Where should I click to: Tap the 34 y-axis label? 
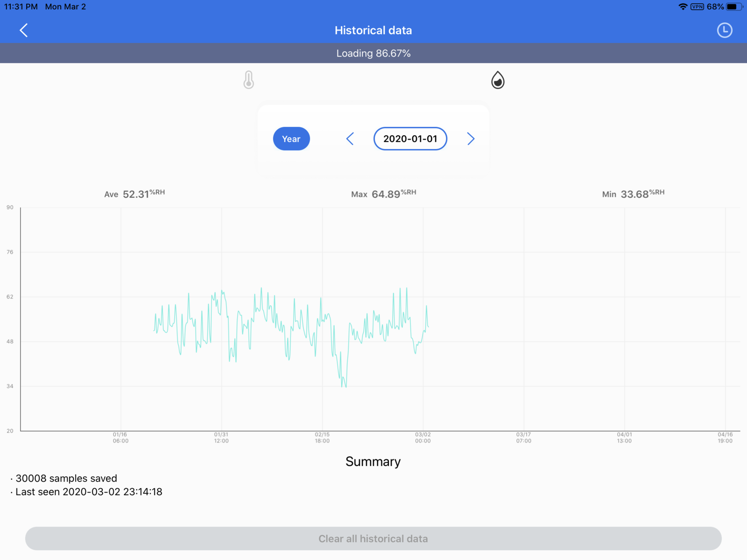point(10,386)
